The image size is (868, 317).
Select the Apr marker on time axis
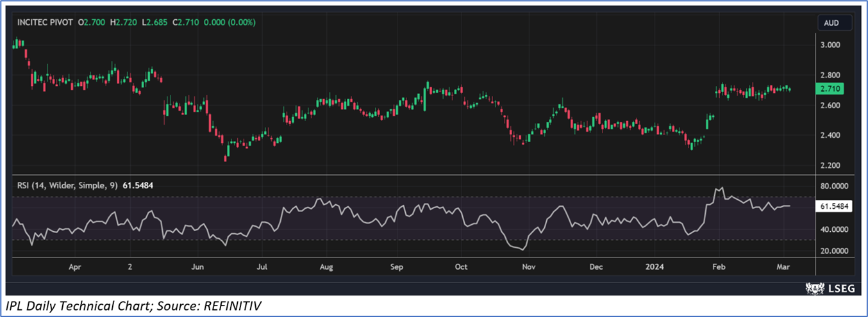[75, 265]
